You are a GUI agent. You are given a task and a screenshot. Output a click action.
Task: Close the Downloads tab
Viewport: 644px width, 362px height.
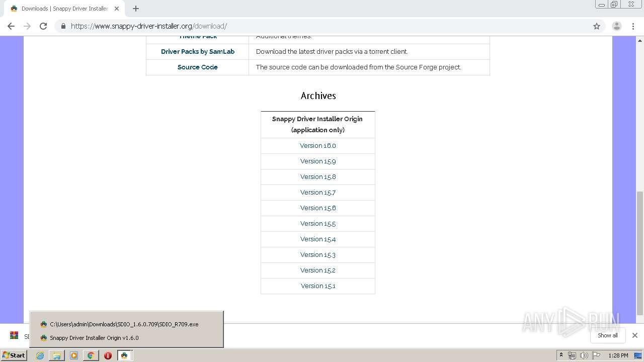[x=116, y=9]
